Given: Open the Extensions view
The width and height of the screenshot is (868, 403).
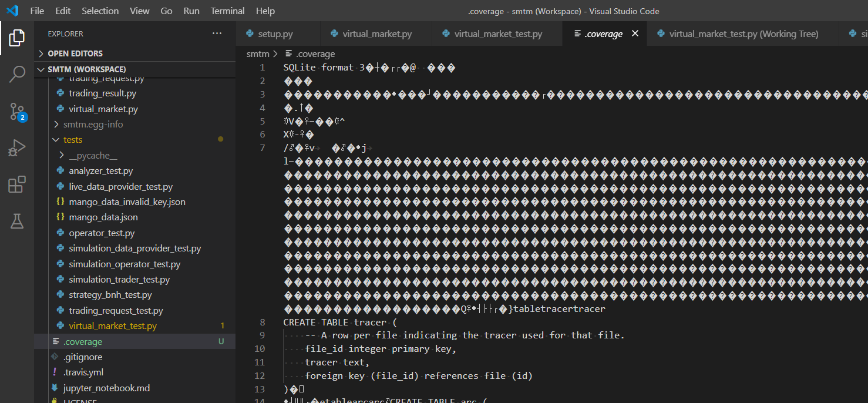Looking at the screenshot, I should [x=17, y=184].
